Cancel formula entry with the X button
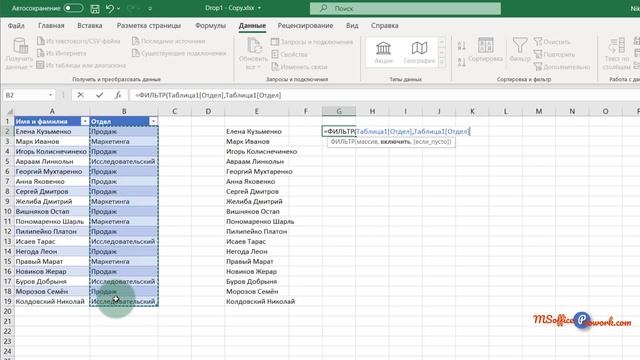This screenshot has height=360, width=640. point(80,95)
